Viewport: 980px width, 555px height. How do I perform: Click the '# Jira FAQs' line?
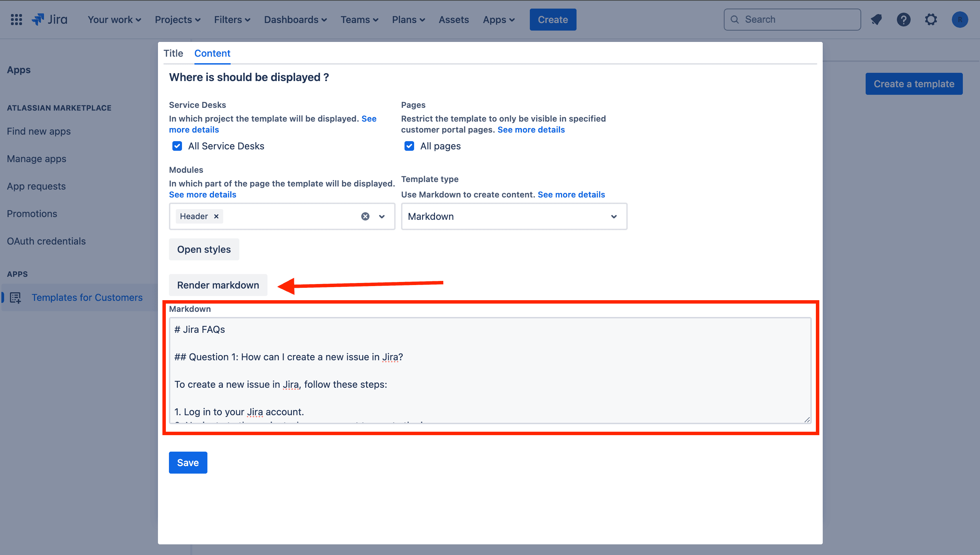(200, 329)
